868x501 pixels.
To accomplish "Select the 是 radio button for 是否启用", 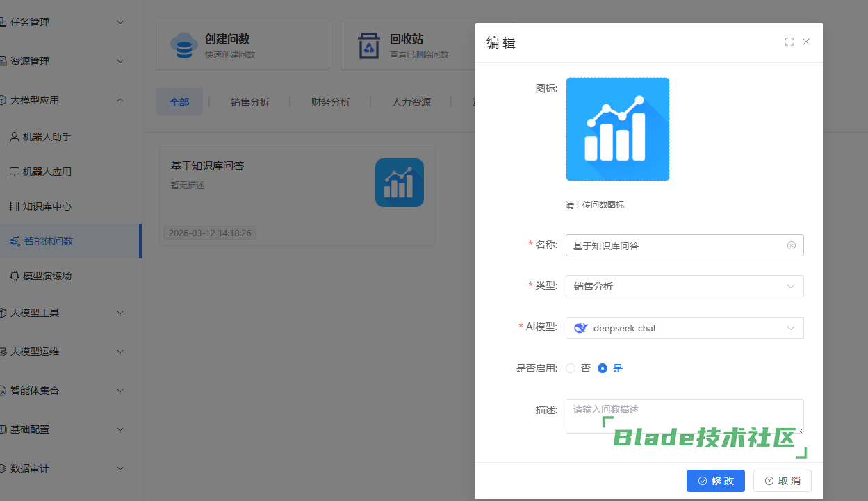I will tap(603, 368).
